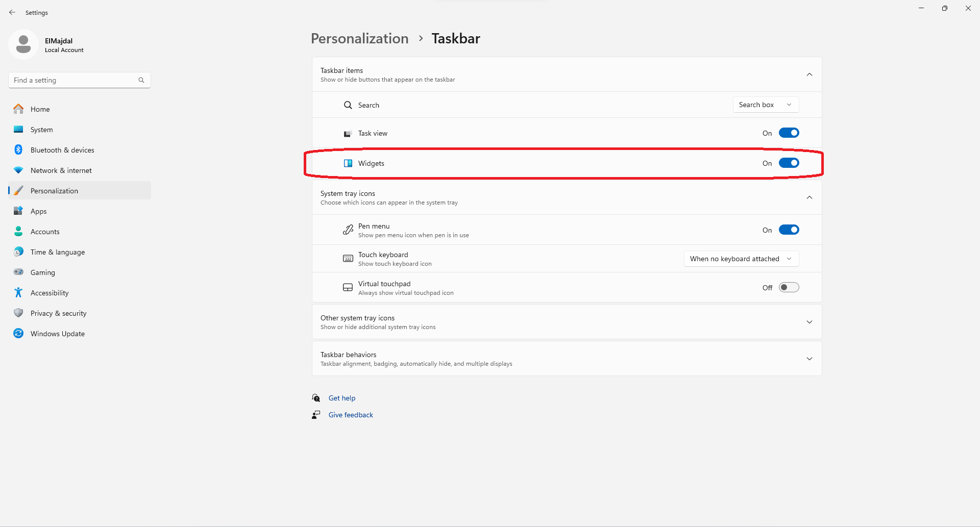Disable the Widgets toggle switch

click(789, 163)
